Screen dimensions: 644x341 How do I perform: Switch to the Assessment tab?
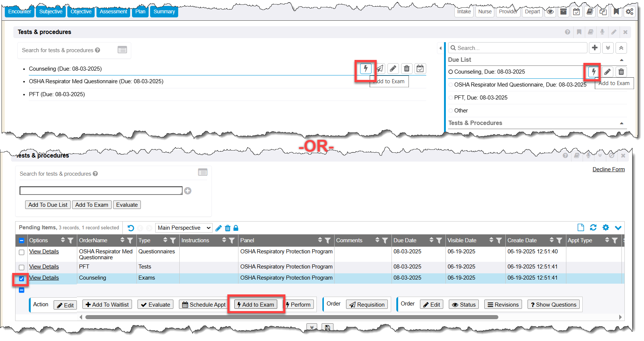113,11
